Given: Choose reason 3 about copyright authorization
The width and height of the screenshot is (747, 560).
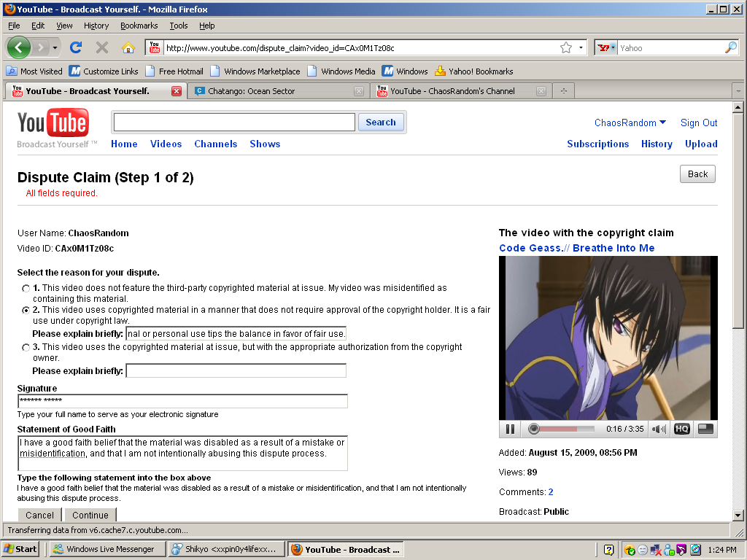Looking at the screenshot, I should click(x=26, y=347).
